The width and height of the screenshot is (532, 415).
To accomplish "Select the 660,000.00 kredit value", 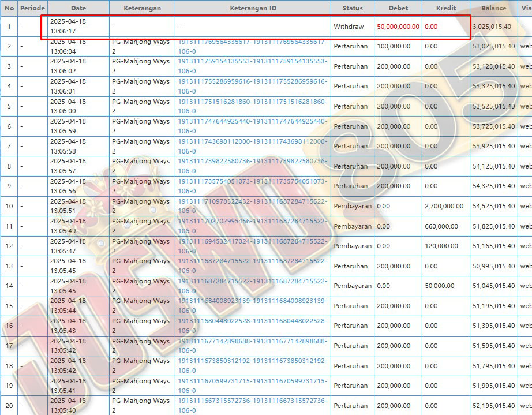I will [x=441, y=226].
